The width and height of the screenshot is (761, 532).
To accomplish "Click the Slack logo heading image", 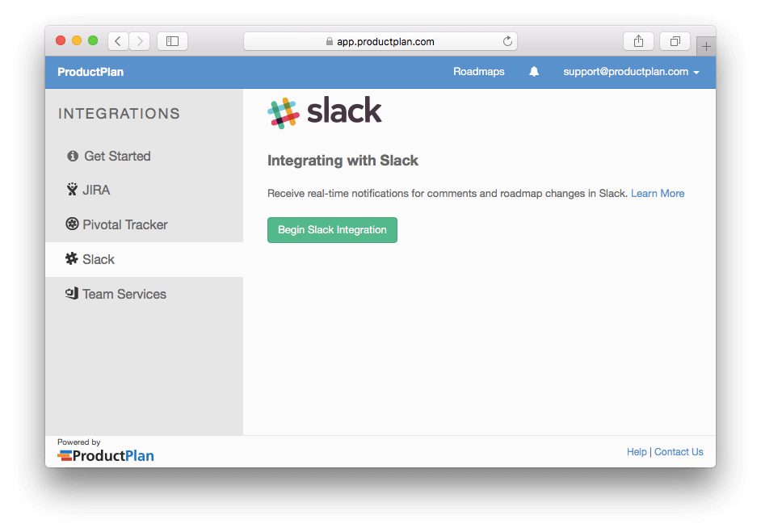I will pos(325,112).
